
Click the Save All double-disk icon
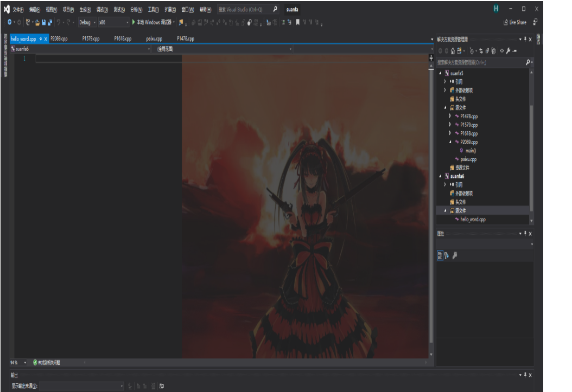coord(50,23)
